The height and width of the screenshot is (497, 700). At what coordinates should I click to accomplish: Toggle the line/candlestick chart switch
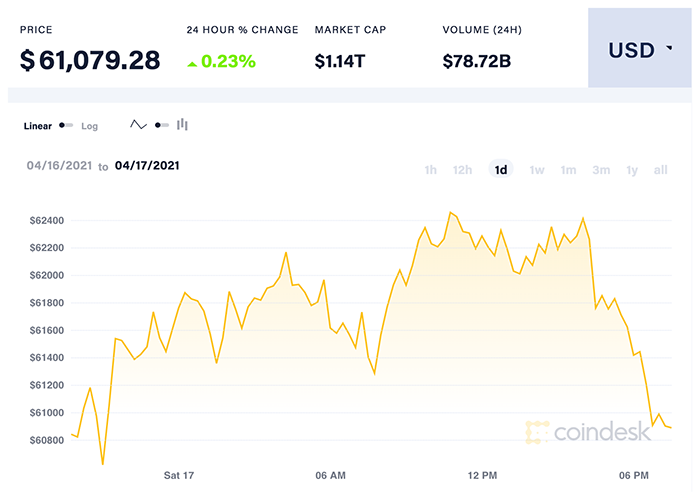(161, 125)
